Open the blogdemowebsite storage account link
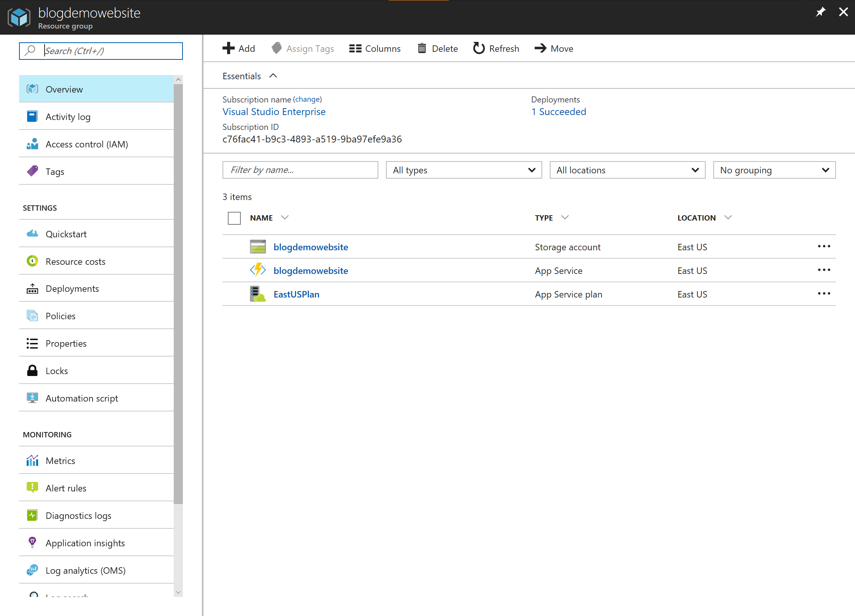This screenshot has width=855, height=616. click(x=311, y=247)
